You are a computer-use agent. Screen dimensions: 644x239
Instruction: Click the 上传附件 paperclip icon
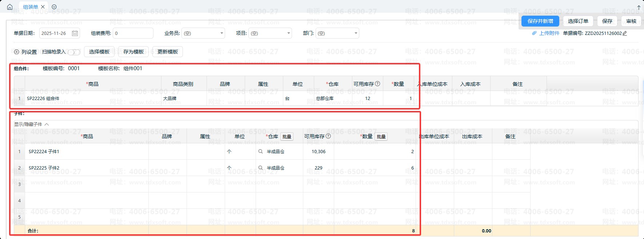(x=534, y=33)
